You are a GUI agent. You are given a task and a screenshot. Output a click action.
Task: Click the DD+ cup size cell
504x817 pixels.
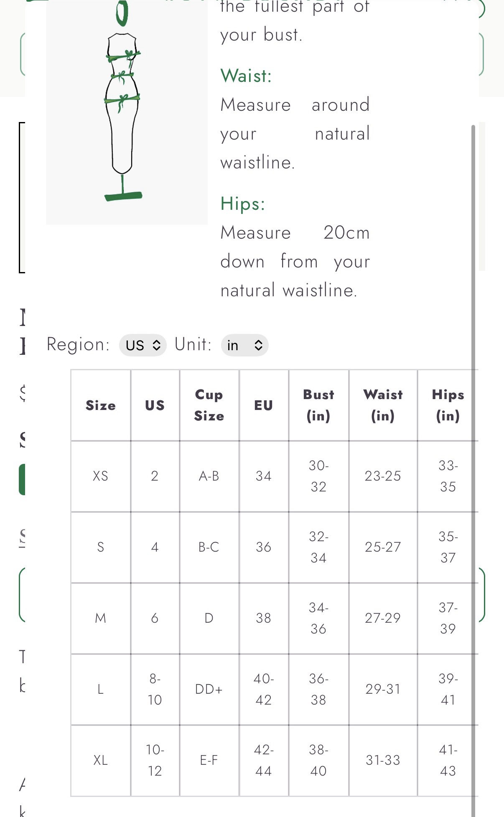pyautogui.click(x=209, y=689)
